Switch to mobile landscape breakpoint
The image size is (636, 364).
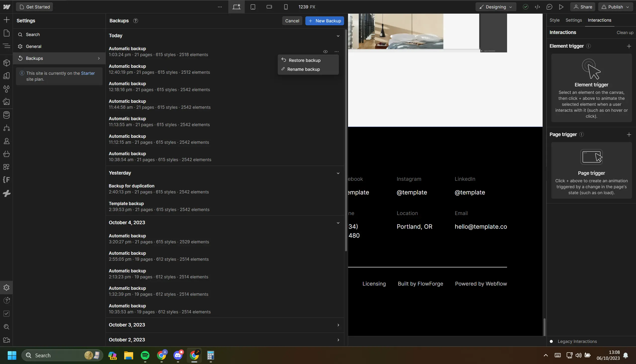(x=269, y=7)
